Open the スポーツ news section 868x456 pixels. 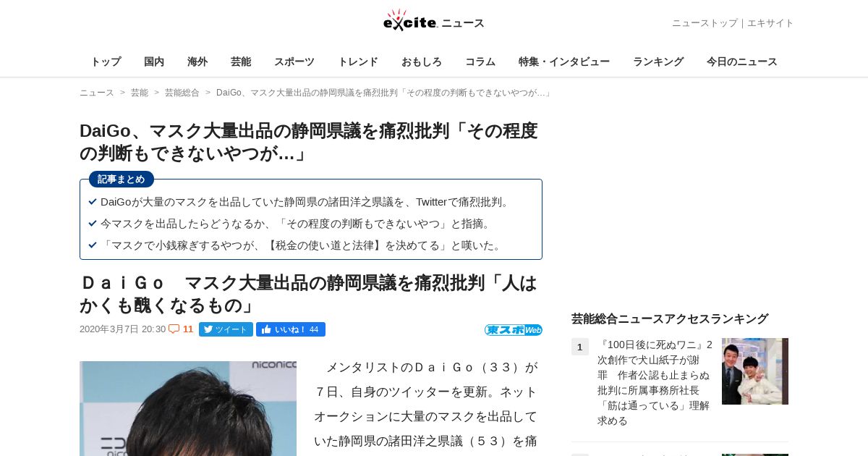click(294, 62)
